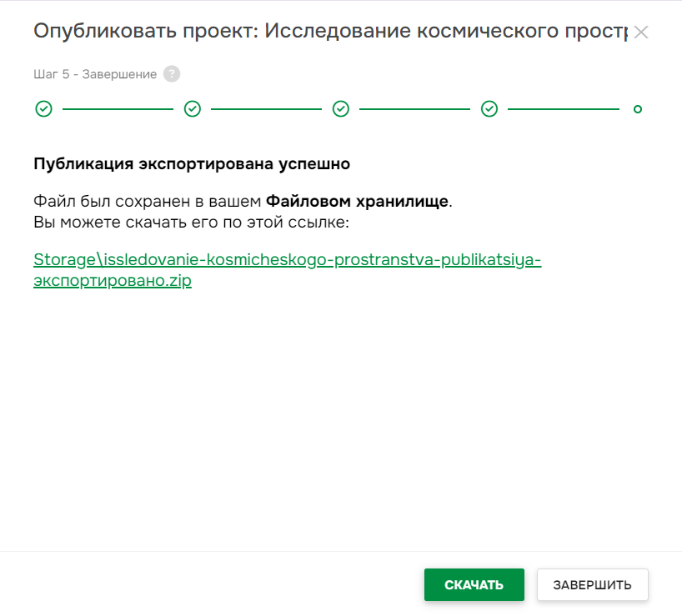Click the step 2 completed checkmark icon
This screenshot has width=682, height=616.
point(193,108)
